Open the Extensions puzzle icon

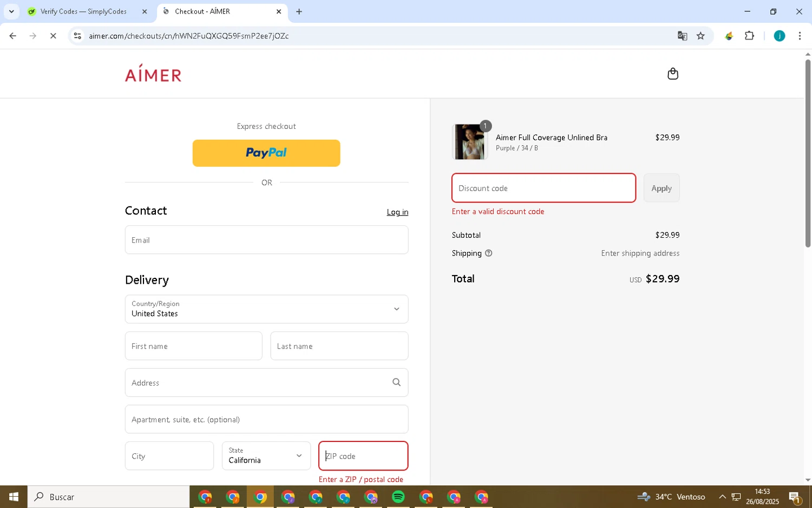coord(749,36)
